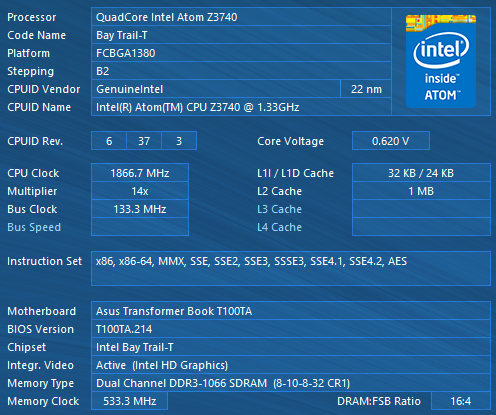Select the Multiplier value '14x'
496x415 pixels.
[x=140, y=191]
